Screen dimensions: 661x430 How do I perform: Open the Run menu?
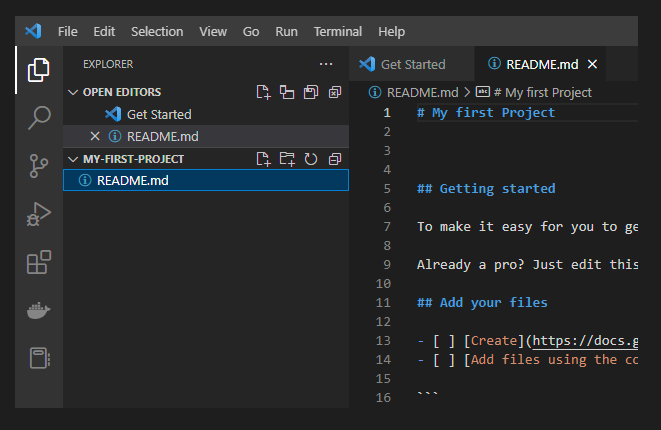[x=286, y=31]
